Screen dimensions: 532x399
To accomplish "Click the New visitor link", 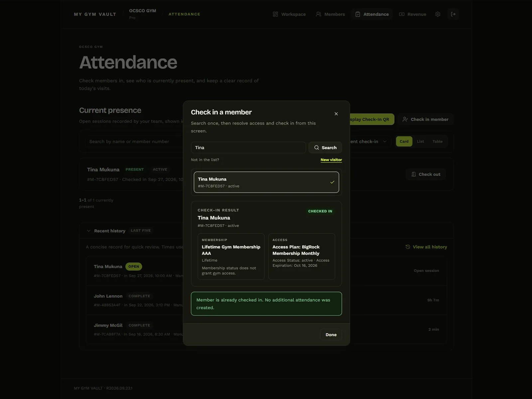I will pos(331,160).
